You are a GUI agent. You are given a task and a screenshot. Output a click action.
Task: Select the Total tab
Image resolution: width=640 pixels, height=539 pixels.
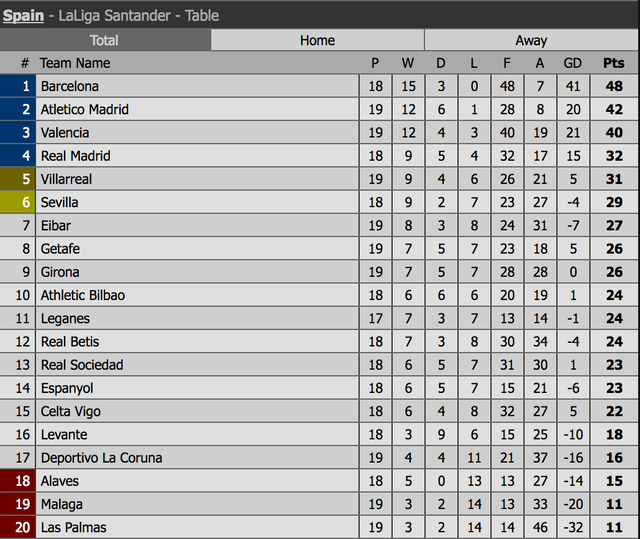(x=104, y=40)
